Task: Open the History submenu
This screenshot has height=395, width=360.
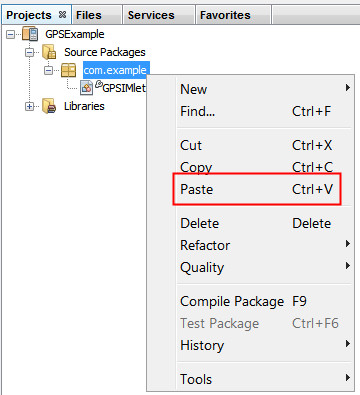Action: pos(265,345)
